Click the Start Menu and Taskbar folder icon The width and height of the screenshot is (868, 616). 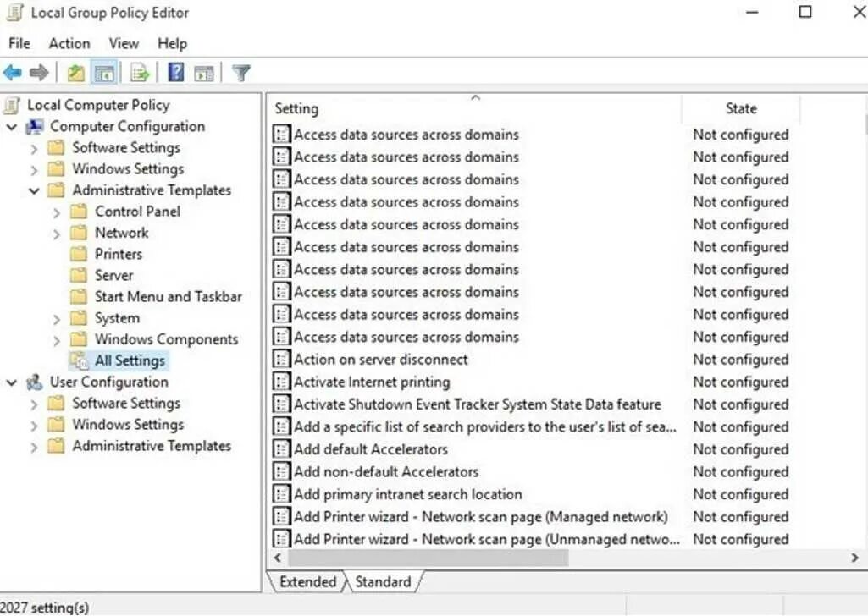click(79, 296)
